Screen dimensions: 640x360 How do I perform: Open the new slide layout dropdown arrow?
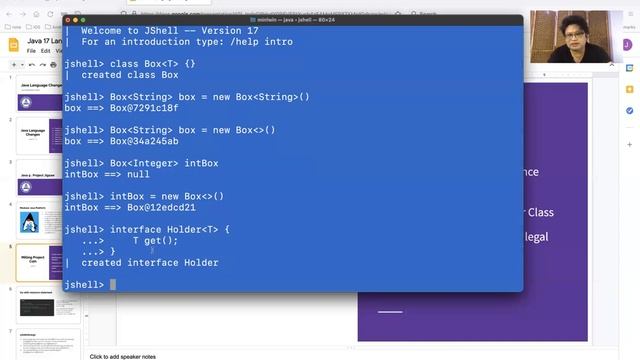coord(22,64)
